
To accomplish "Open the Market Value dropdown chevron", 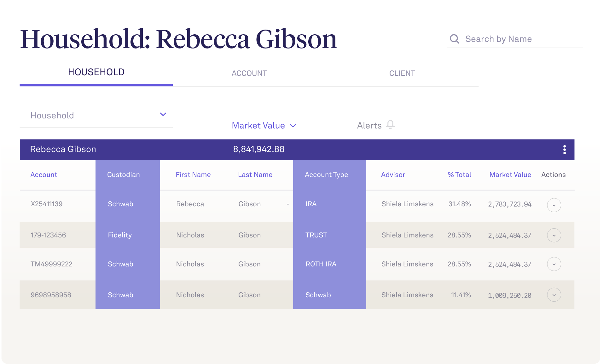I will (293, 126).
